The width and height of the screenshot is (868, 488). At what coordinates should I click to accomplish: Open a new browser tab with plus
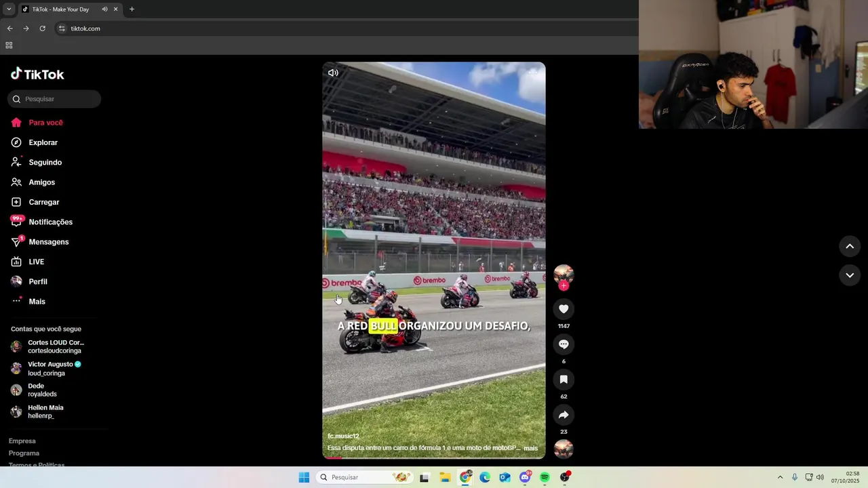tap(132, 9)
